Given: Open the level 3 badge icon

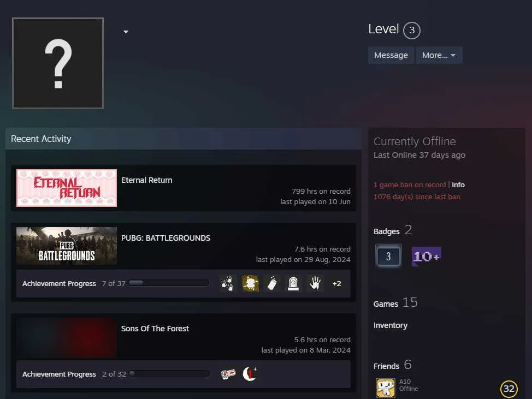Looking at the screenshot, I should 388,256.
